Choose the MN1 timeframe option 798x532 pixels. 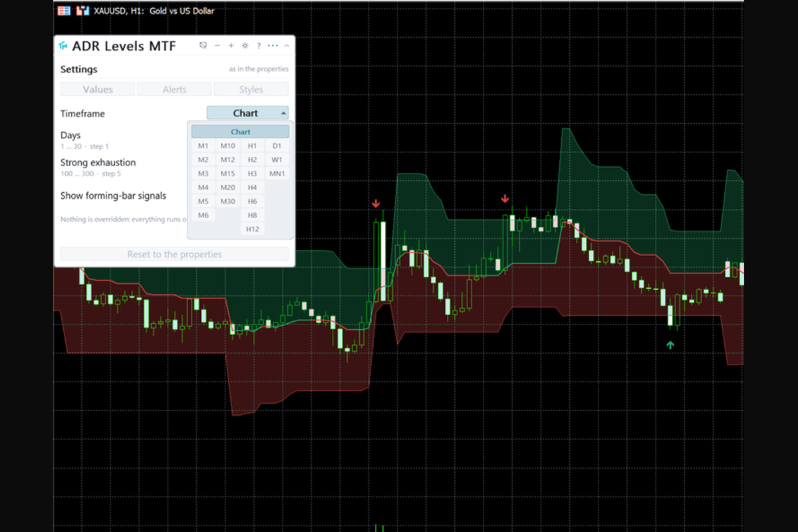[x=277, y=174]
